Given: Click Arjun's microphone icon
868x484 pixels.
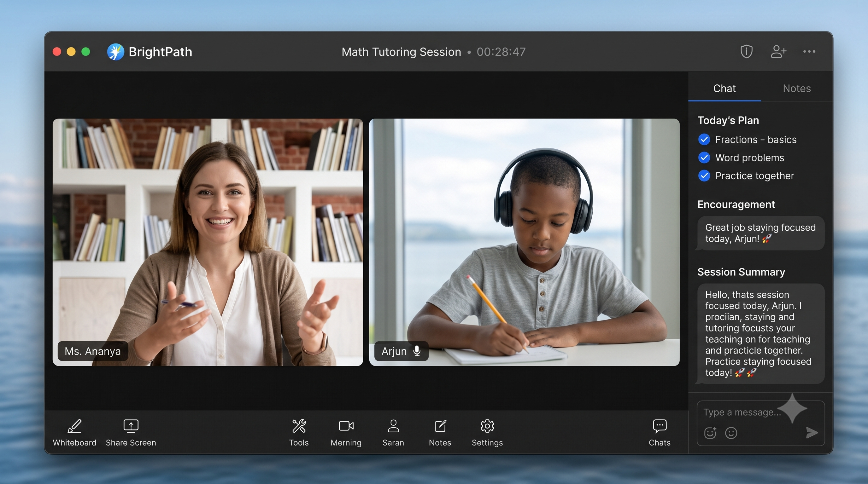Looking at the screenshot, I should 417,351.
